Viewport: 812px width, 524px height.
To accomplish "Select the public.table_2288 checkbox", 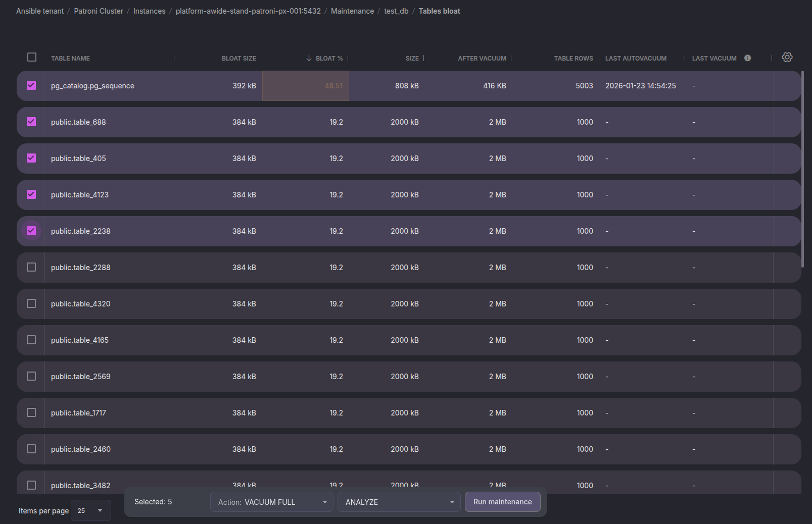I will 31,267.
